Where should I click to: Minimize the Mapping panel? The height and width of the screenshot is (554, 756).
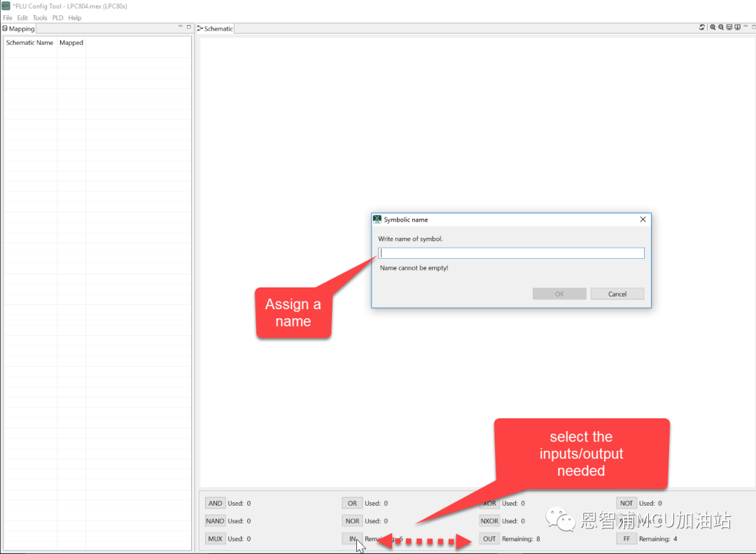pyautogui.click(x=181, y=26)
